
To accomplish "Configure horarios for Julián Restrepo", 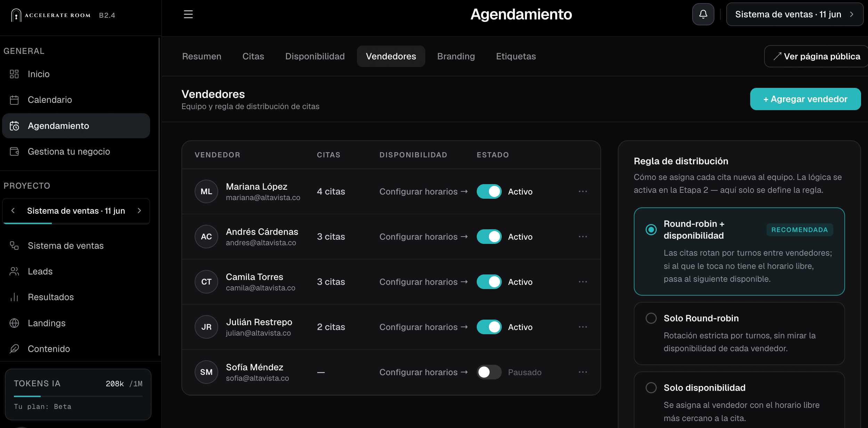I will pos(423,327).
